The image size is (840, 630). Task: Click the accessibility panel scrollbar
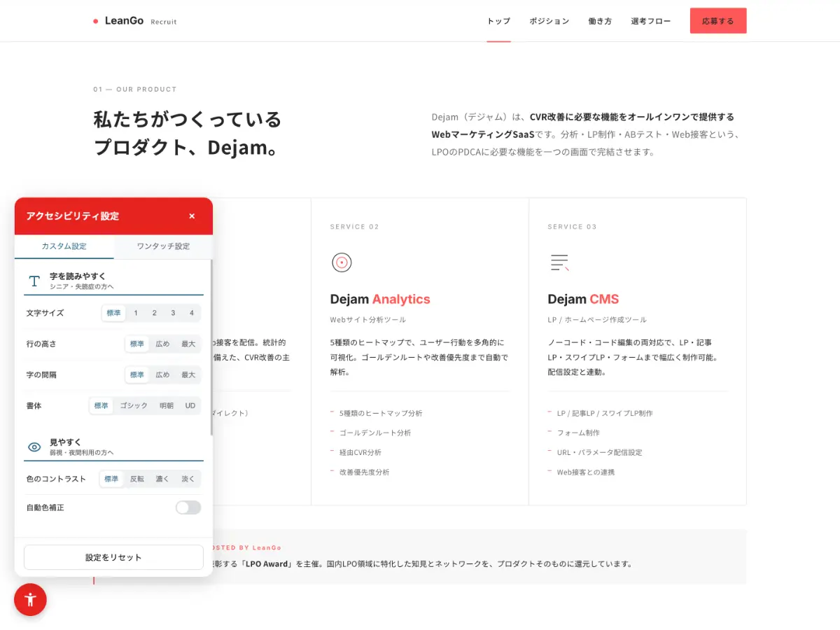point(211,347)
